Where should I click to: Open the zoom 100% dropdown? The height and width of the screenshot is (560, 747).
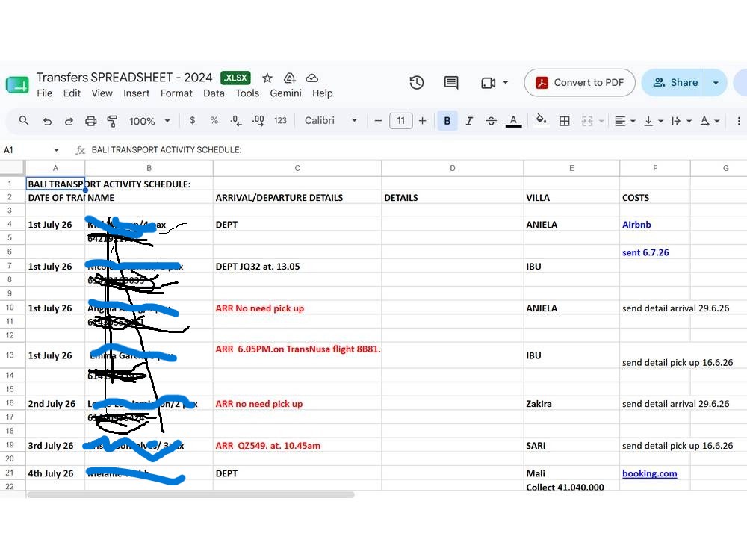pos(149,121)
